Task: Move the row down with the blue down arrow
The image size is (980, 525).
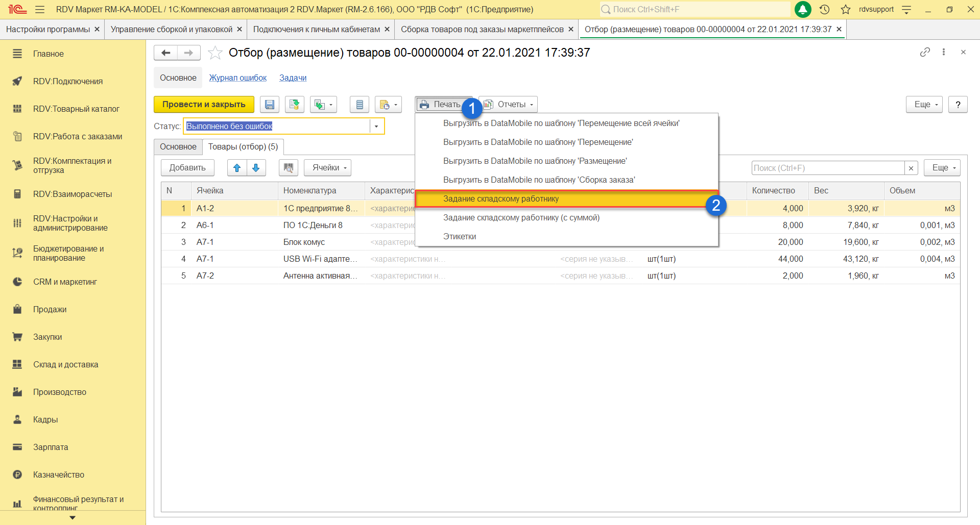Action: (256, 168)
